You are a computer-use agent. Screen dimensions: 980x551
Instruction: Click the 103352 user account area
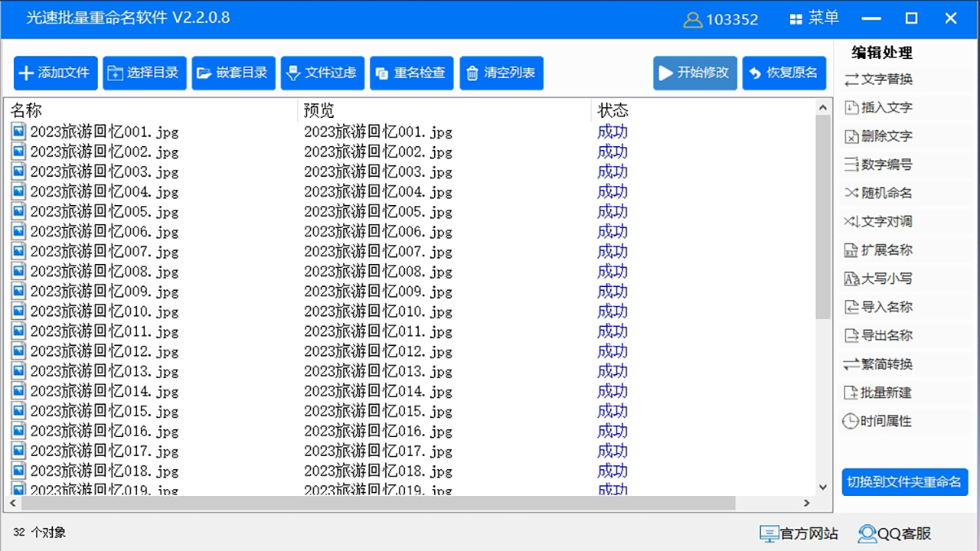pyautogui.click(x=720, y=18)
